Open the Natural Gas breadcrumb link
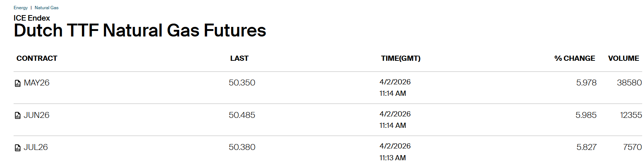644x168 pixels. (x=47, y=8)
